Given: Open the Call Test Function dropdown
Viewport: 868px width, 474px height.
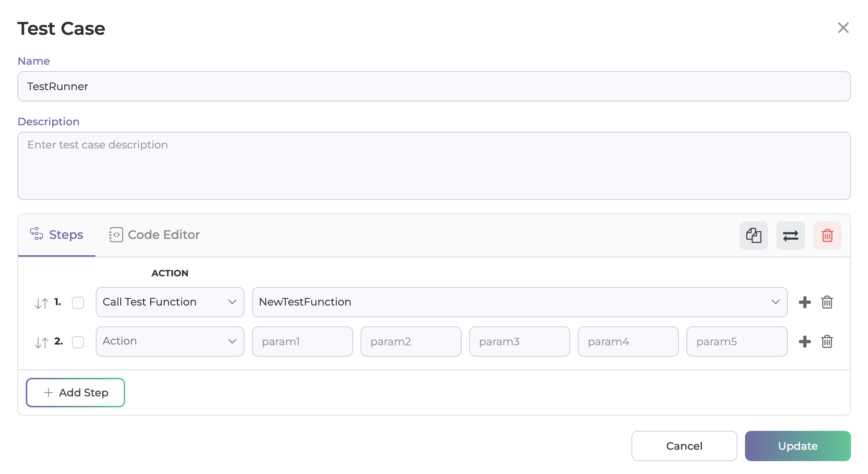Looking at the screenshot, I should click(170, 302).
